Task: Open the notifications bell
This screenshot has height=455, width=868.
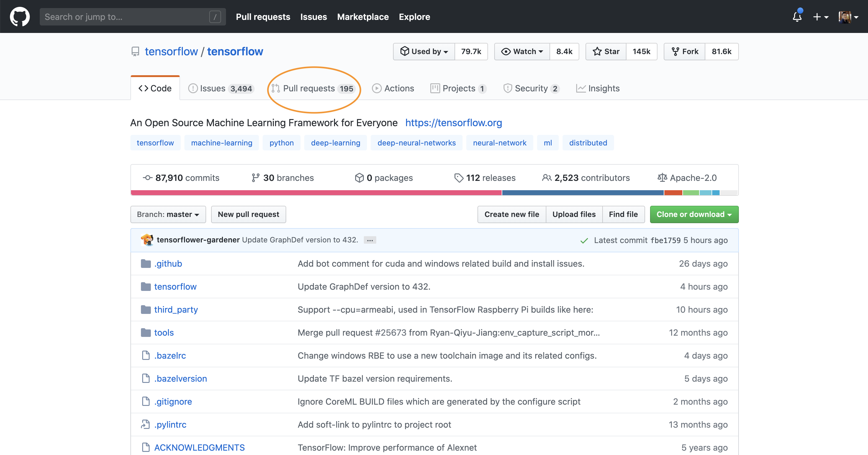Action: (797, 16)
